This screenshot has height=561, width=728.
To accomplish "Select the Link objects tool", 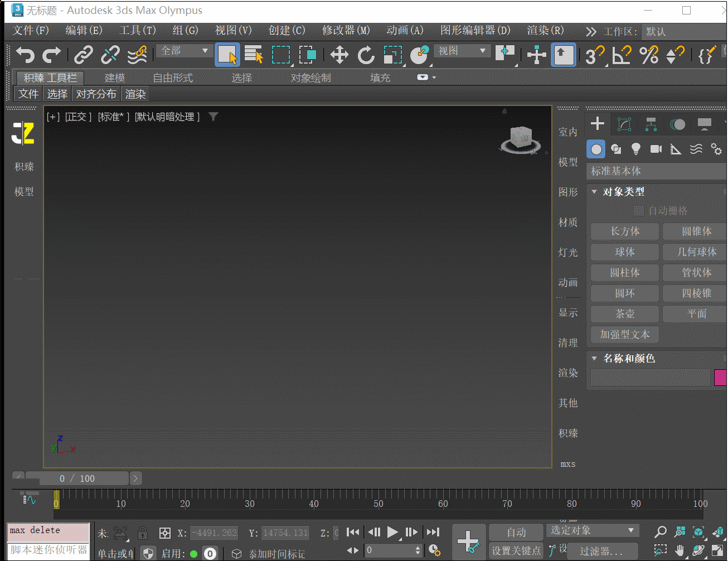I will tap(84, 55).
